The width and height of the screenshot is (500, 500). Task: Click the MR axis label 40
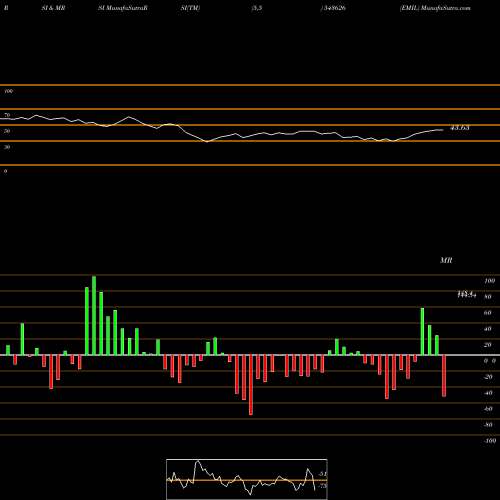coord(488,329)
